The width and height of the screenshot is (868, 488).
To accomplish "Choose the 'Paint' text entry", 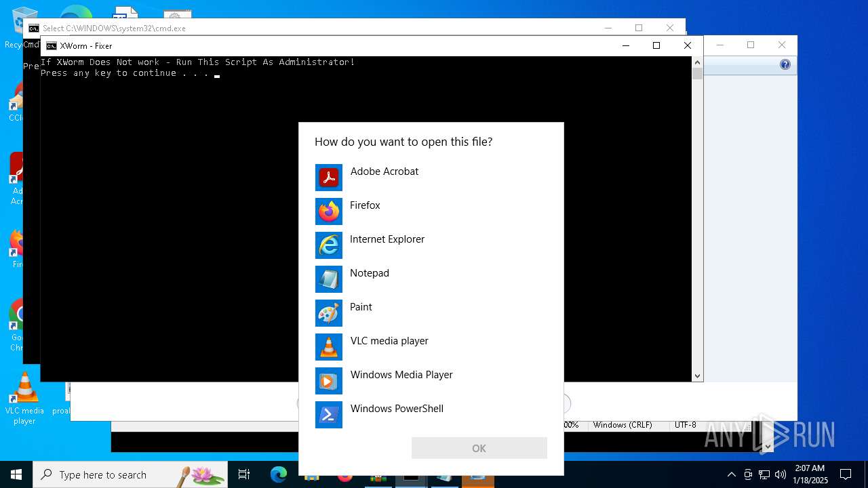I will (x=361, y=307).
